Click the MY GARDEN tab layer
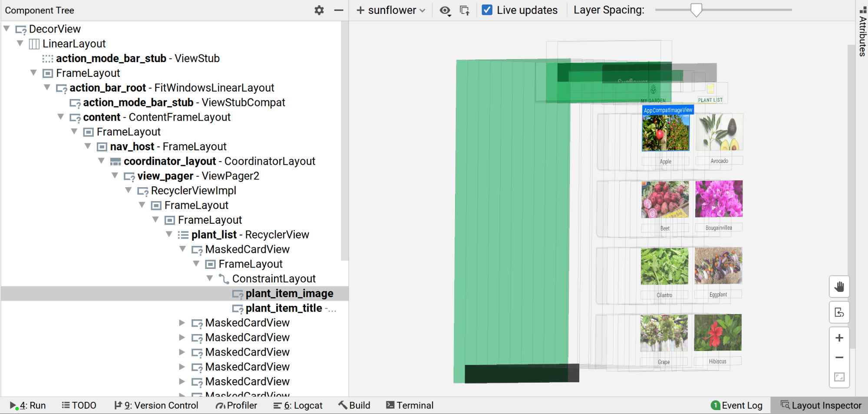The width and height of the screenshot is (868, 414). pyautogui.click(x=653, y=100)
